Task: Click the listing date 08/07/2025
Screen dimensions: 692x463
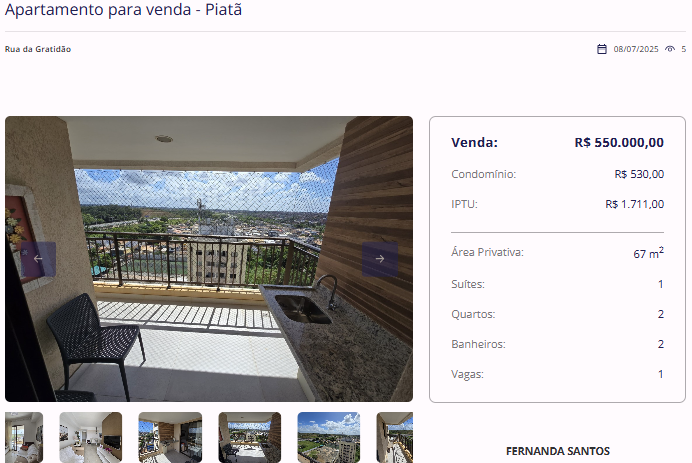Action: pos(636,49)
